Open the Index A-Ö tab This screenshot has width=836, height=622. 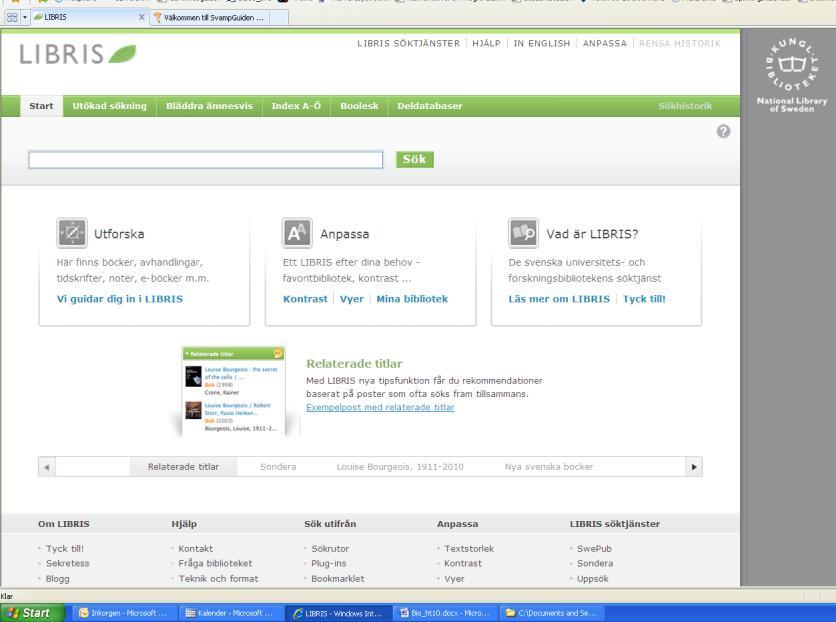296,106
